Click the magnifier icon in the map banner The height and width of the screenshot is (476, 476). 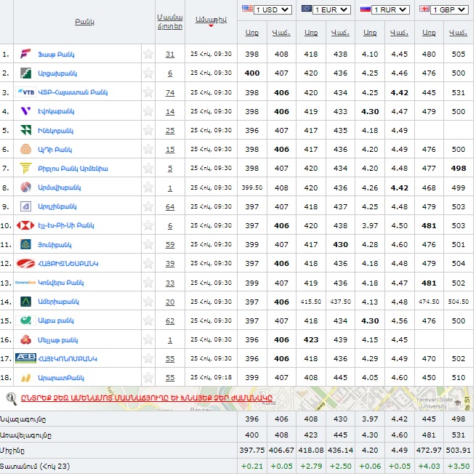[x=12, y=398]
